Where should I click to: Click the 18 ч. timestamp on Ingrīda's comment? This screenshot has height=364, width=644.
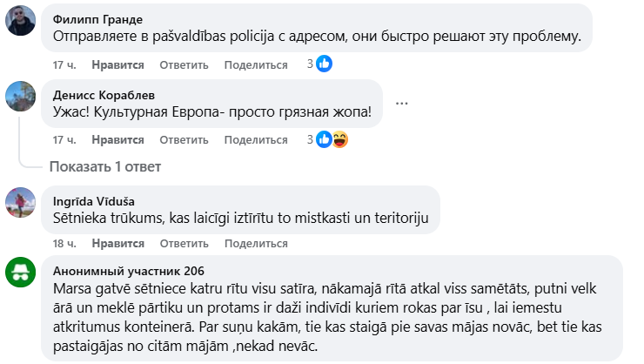(64, 245)
